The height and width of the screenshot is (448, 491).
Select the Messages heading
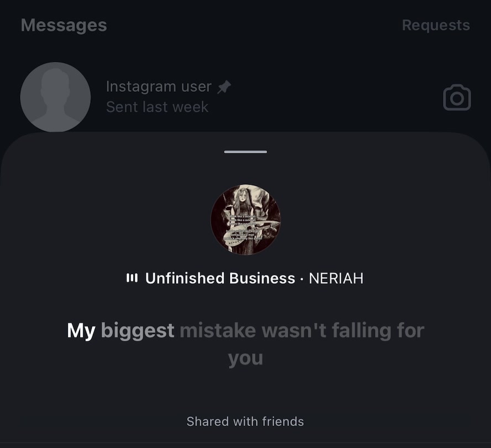pos(64,25)
